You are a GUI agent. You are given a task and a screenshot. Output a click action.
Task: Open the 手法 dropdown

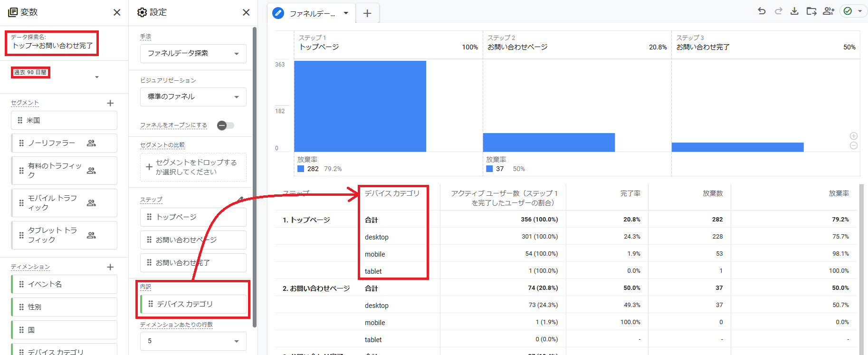click(193, 53)
